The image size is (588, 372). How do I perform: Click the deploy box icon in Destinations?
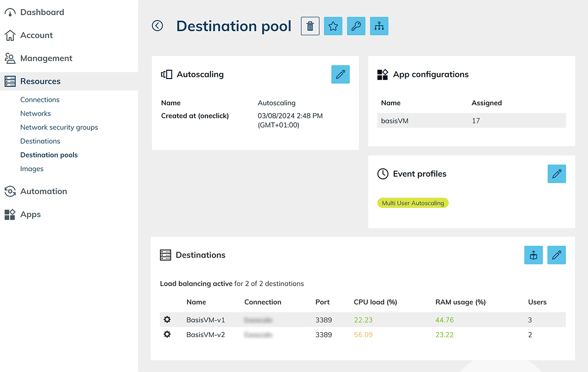pyautogui.click(x=533, y=255)
